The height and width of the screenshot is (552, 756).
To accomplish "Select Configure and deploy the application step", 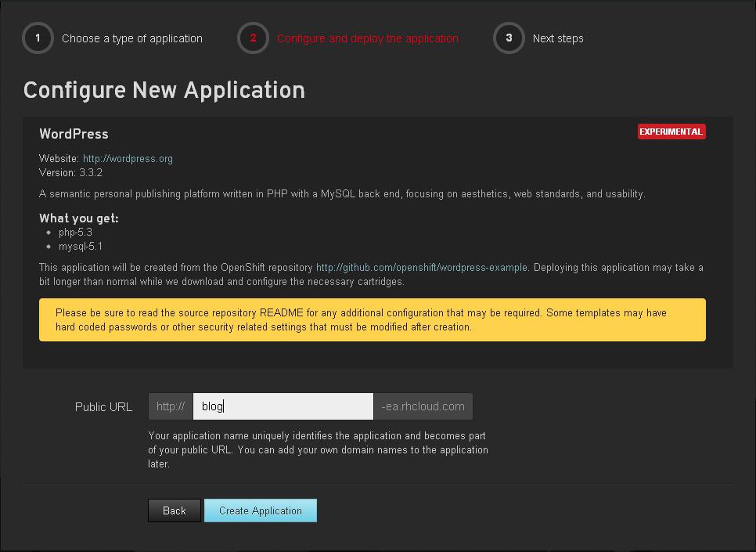I will 367,38.
